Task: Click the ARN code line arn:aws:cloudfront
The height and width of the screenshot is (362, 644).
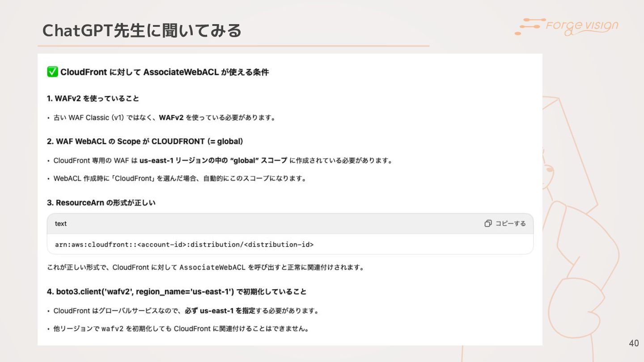Action: 184,244
